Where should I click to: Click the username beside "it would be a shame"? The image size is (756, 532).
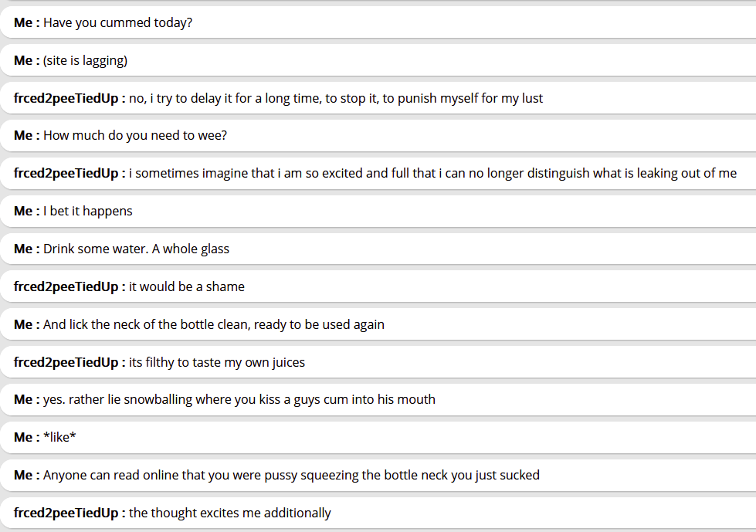(66, 286)
